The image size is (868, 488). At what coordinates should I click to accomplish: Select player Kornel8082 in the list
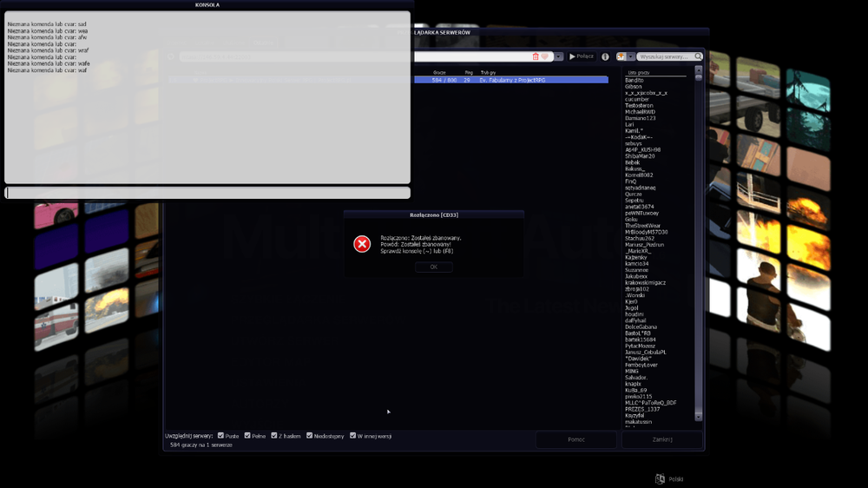coord(639,175)
